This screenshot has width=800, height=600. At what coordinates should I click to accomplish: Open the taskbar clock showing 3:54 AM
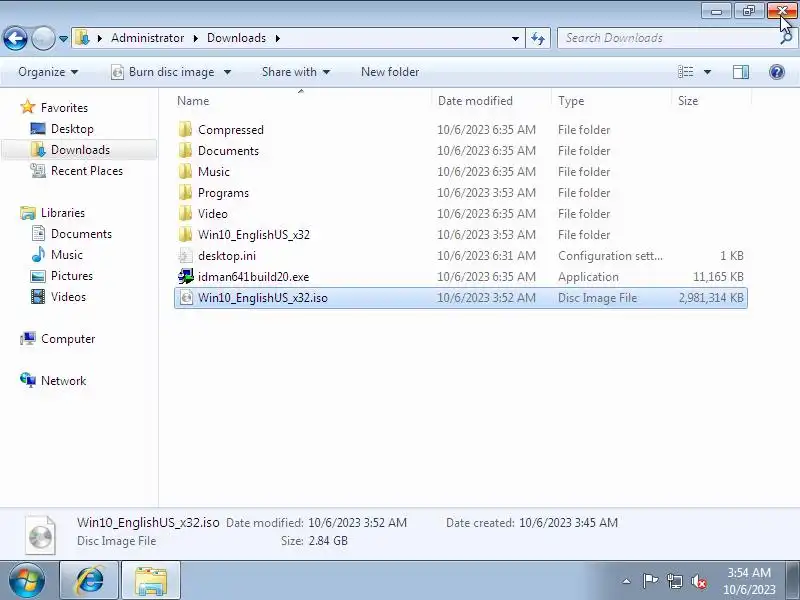749,581
